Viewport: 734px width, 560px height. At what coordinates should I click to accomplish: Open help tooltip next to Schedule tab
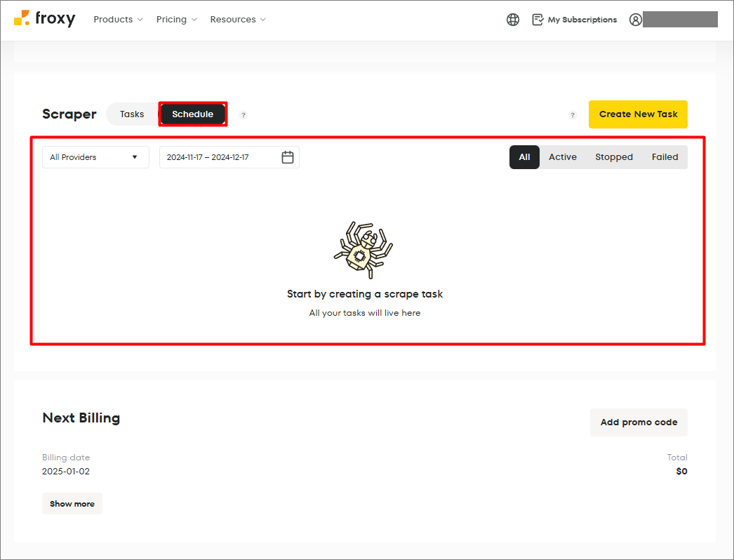point(243,115)
